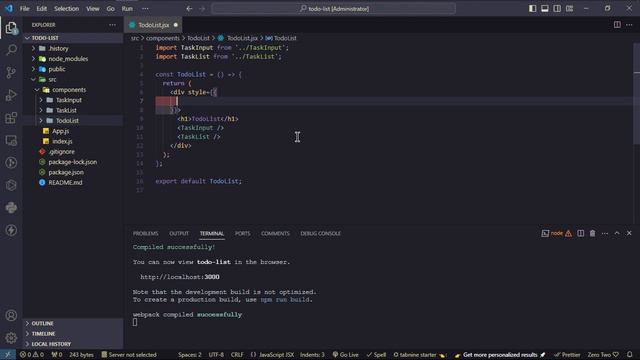Image resolution: width=640 pixels, height=360 pixels.
Task: Split the editor to the right
Action: [617, 25]
